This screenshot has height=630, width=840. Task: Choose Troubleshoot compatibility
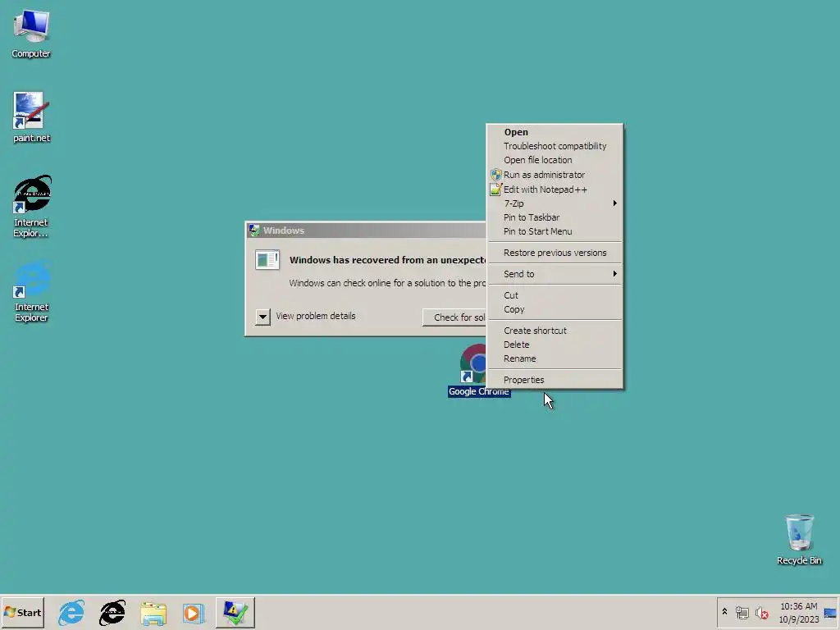(x=555, y=146)
